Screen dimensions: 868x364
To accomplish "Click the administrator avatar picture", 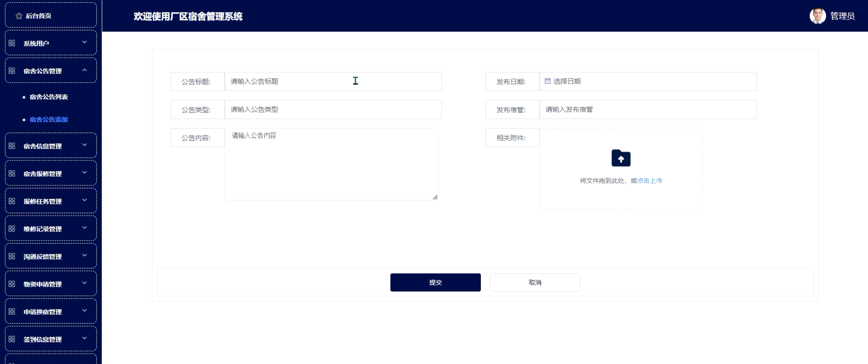I will [x=817, y=16].
